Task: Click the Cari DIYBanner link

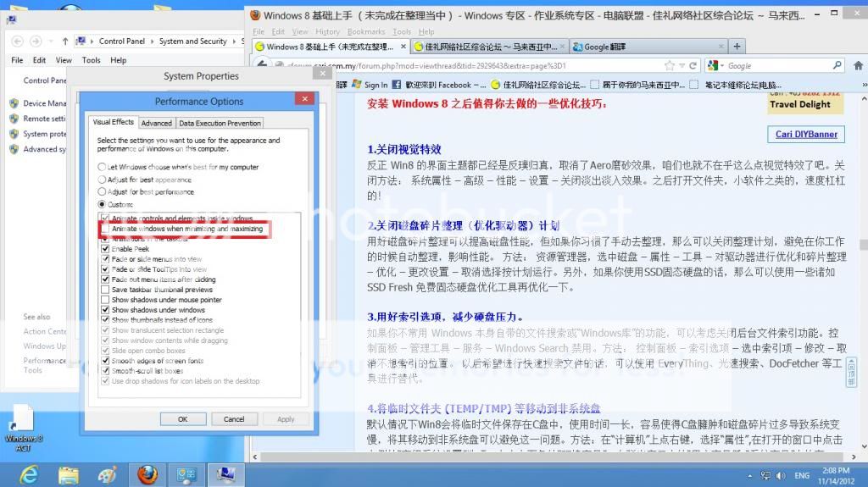Action: click(x=806, y=134)
